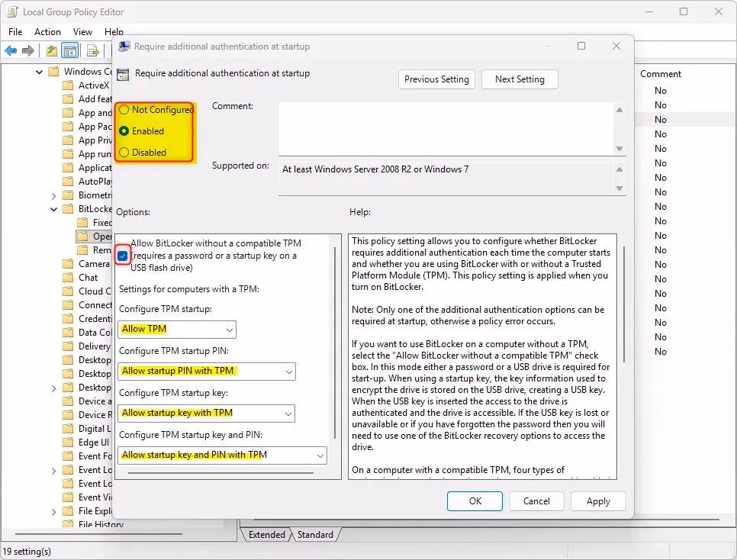
Task: Click the Edge UI folder icon
Action: 68,442
